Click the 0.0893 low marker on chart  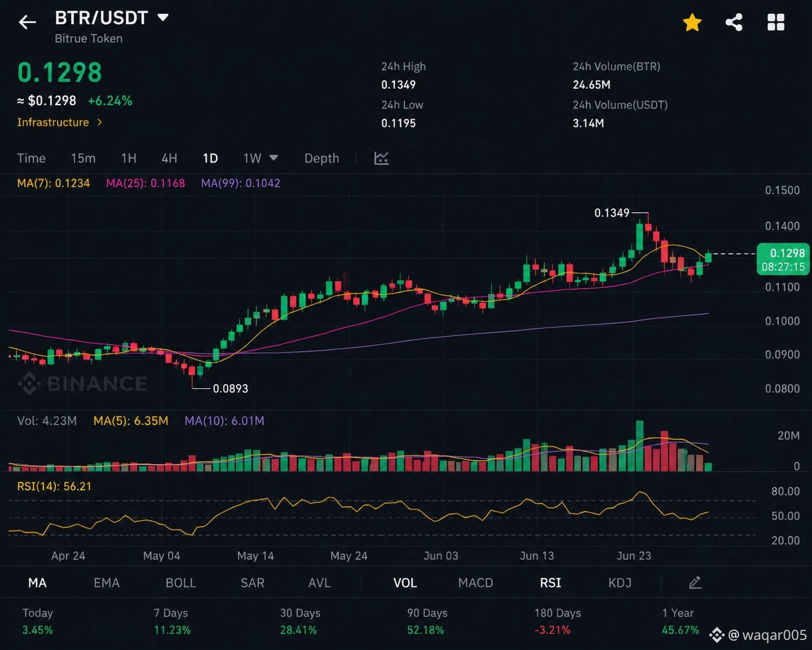pos(231,389)
